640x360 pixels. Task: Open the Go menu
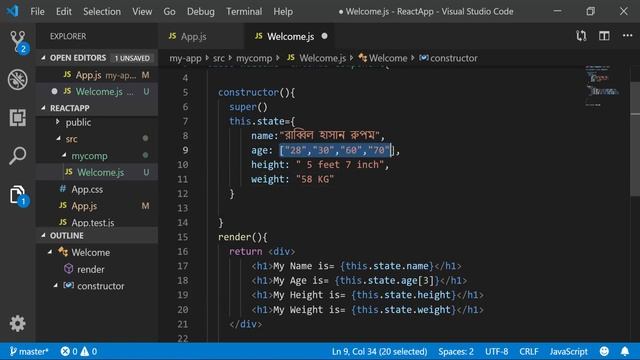169,11
